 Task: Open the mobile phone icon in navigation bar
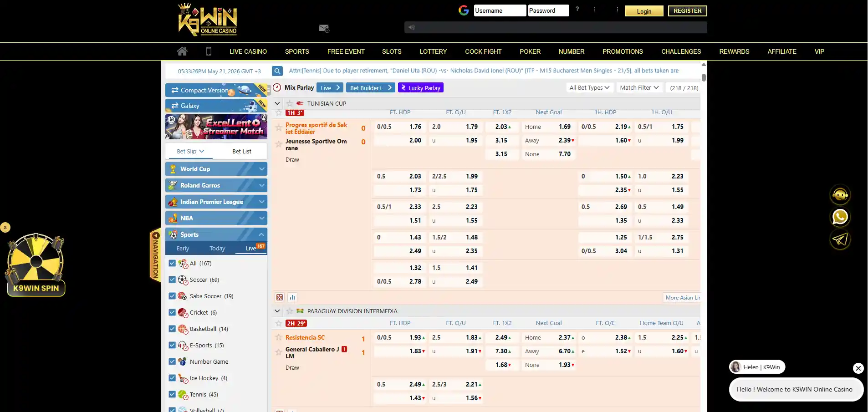click(209, 51)
